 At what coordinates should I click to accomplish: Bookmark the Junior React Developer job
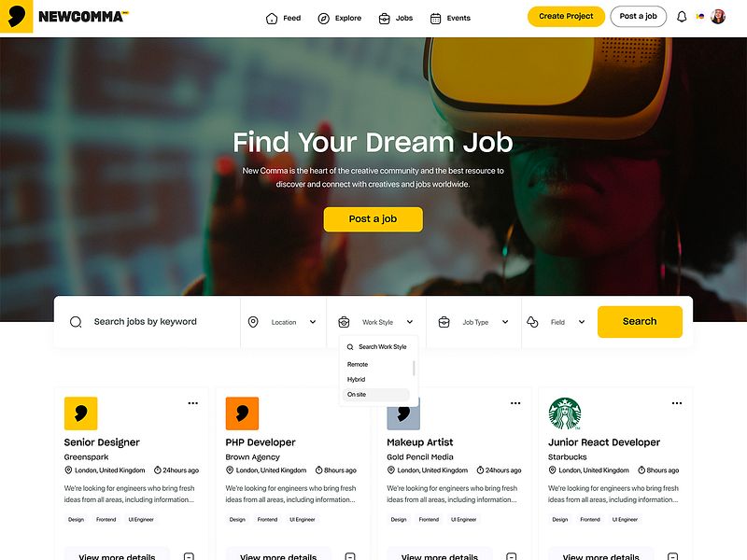672,556
